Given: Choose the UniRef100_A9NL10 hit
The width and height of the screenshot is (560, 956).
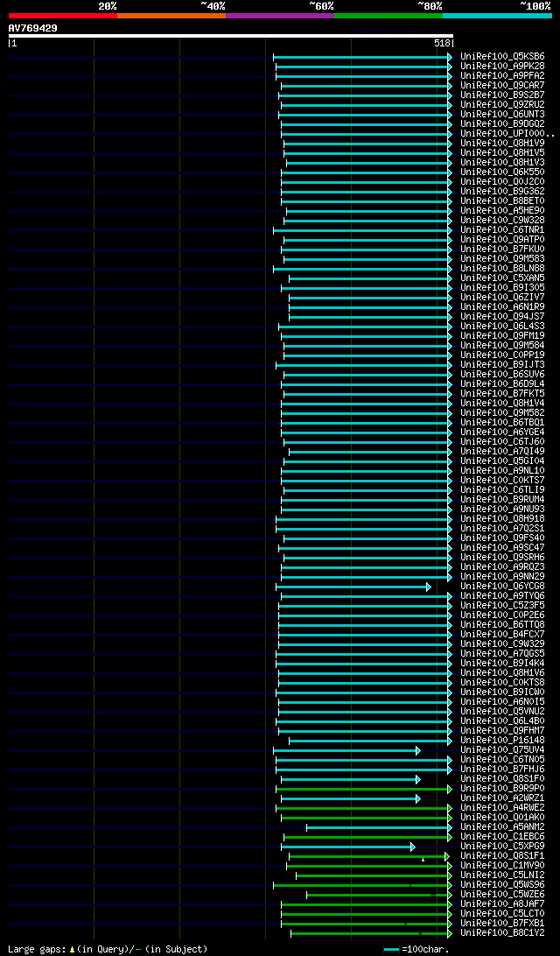Looking at the screenshot, I should coord(503,470).
